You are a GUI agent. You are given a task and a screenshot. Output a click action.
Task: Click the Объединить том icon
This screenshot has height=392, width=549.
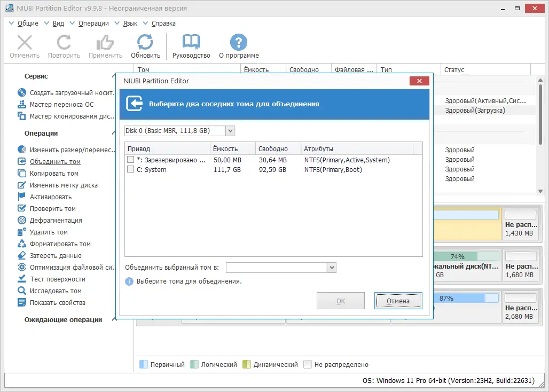click(22, 161)
